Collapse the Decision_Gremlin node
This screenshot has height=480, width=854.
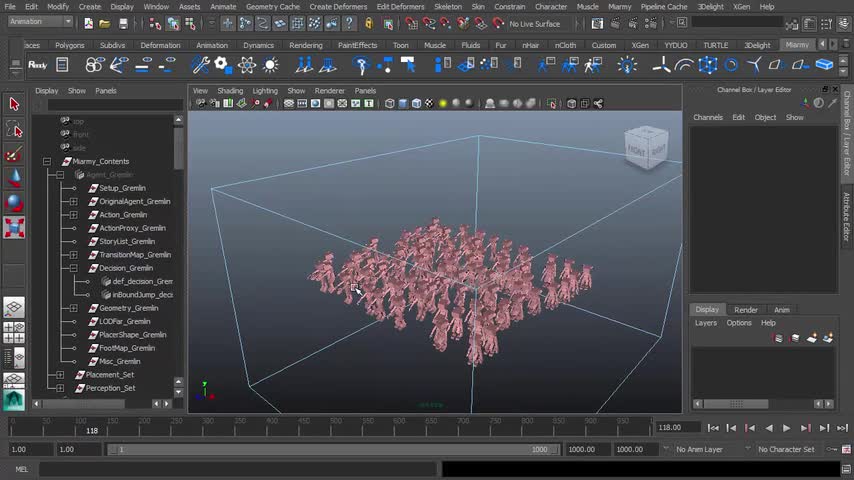click(x=73, y=268)
